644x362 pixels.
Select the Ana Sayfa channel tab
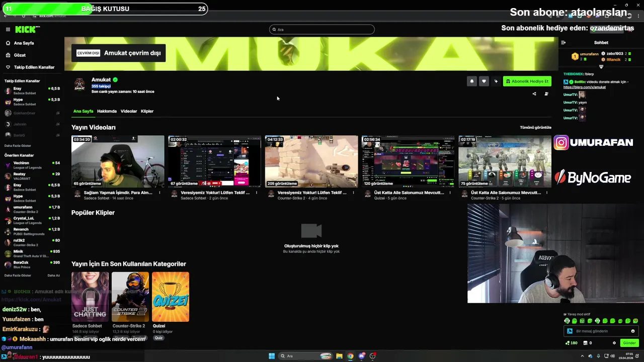pos(83,111)
